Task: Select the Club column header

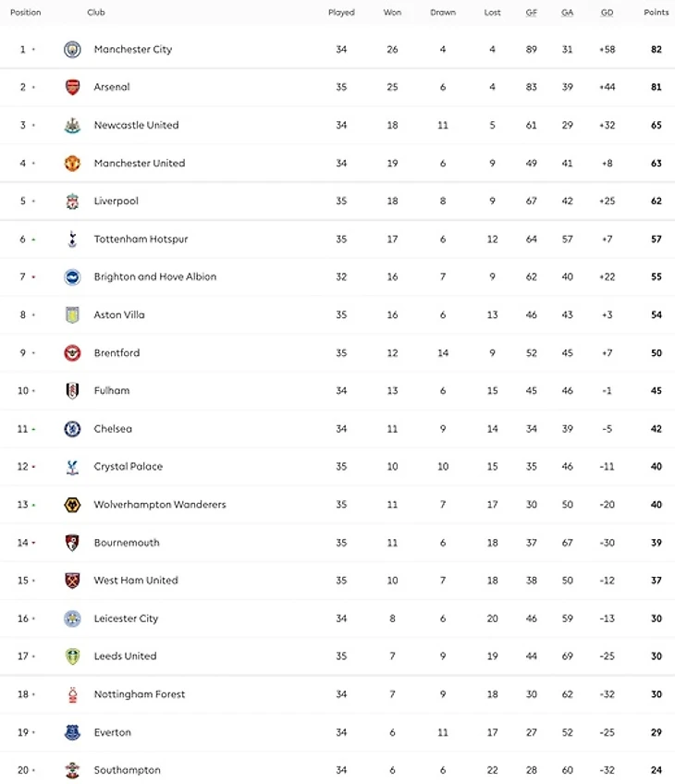Action: pos(95,12)
